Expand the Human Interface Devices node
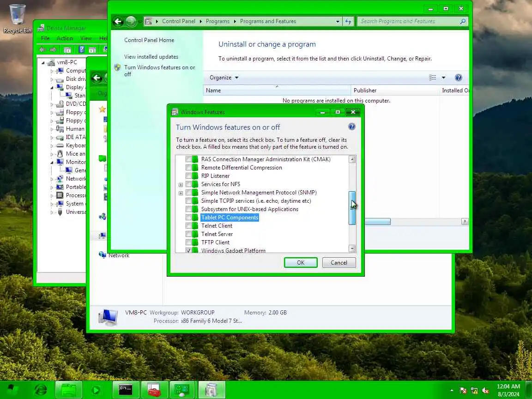Screen dimensions: 532x399 (52, 129)
